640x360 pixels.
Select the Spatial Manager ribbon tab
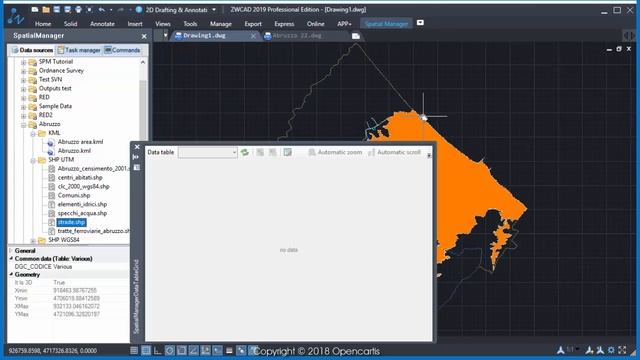tap(386, 24)
